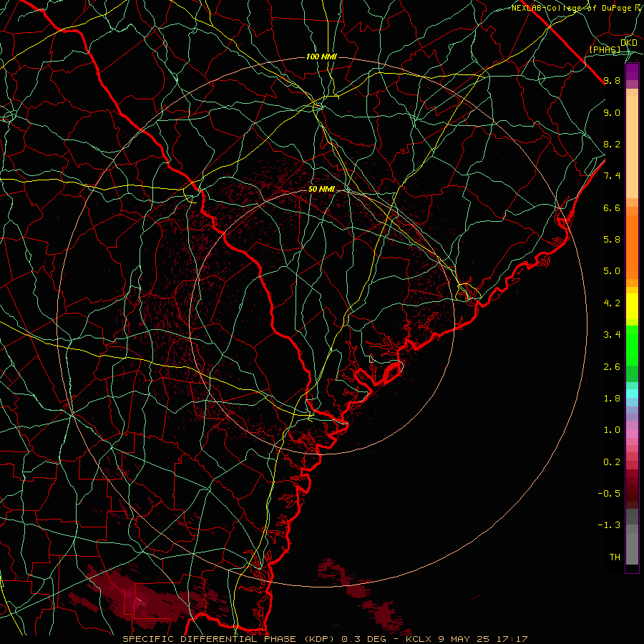Click the 1.8 value on the color scale
Viewport: 644px width, 644px height.
612,399
